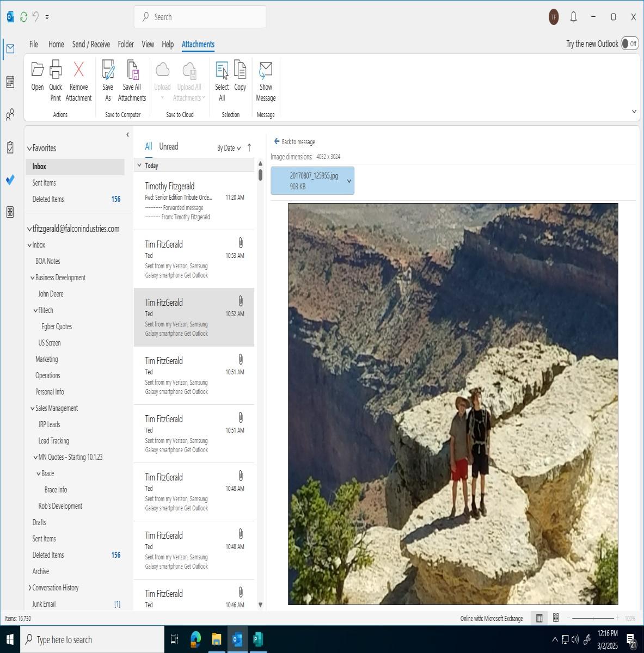Open Microsoft Edge from the taskbar
The width and height of the screenshot is (644, 653).
[195, 639]
